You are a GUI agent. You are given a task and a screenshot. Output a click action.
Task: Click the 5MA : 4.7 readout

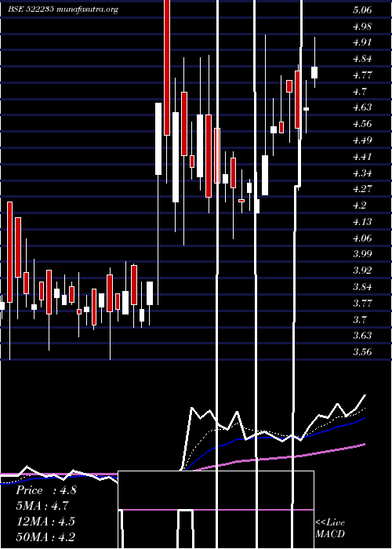(x=42, y=506)
